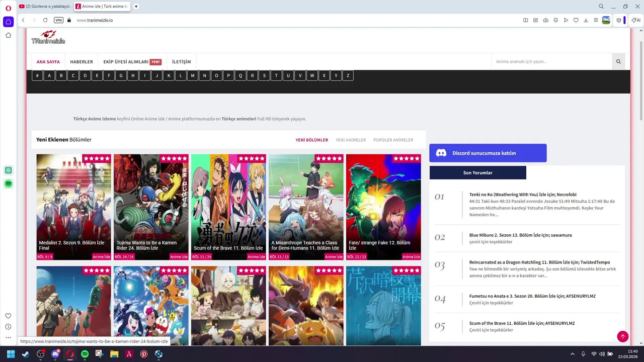Screen dimensions: 644x362
Task: Add page to bookmarks heart icon
Action: click(x=576, y=20)
